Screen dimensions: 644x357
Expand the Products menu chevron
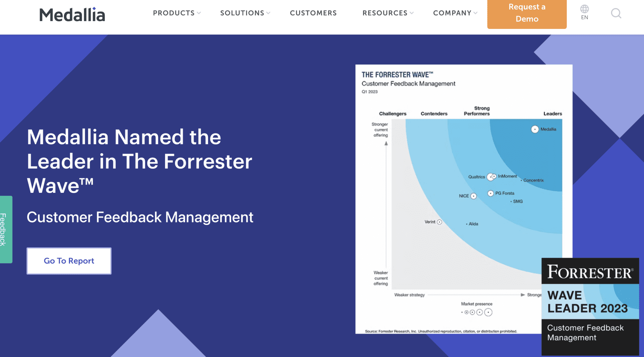[199, 13]
